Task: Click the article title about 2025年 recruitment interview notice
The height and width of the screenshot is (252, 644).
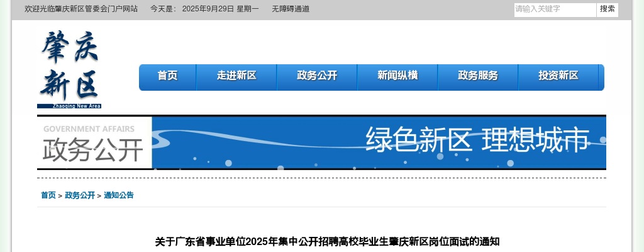Action: 327,242
